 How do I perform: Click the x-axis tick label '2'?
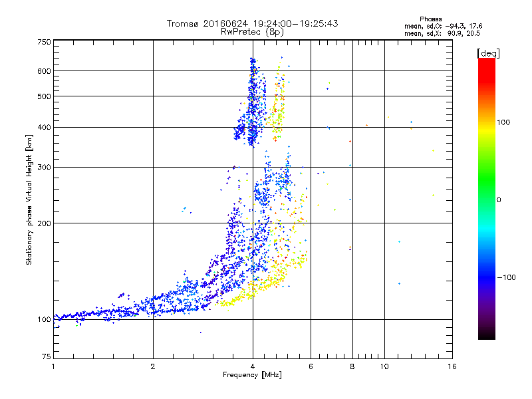coord(153,366)
